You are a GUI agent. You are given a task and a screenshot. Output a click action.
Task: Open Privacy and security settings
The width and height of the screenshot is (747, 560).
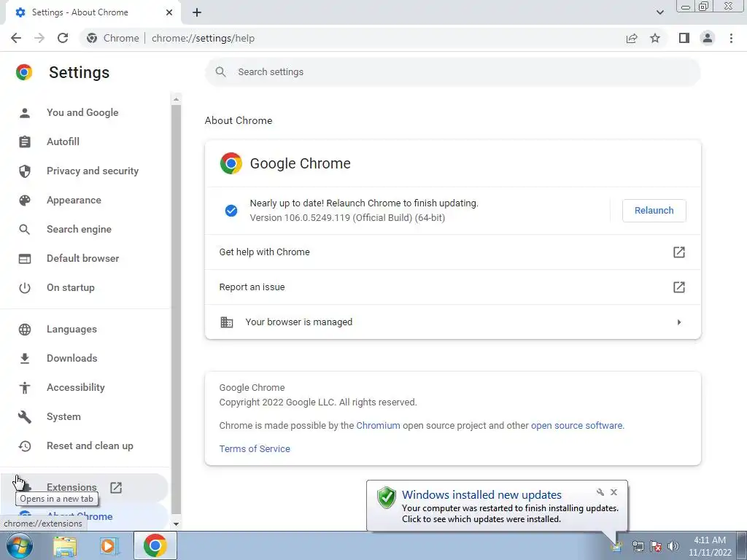click(93, 171)
